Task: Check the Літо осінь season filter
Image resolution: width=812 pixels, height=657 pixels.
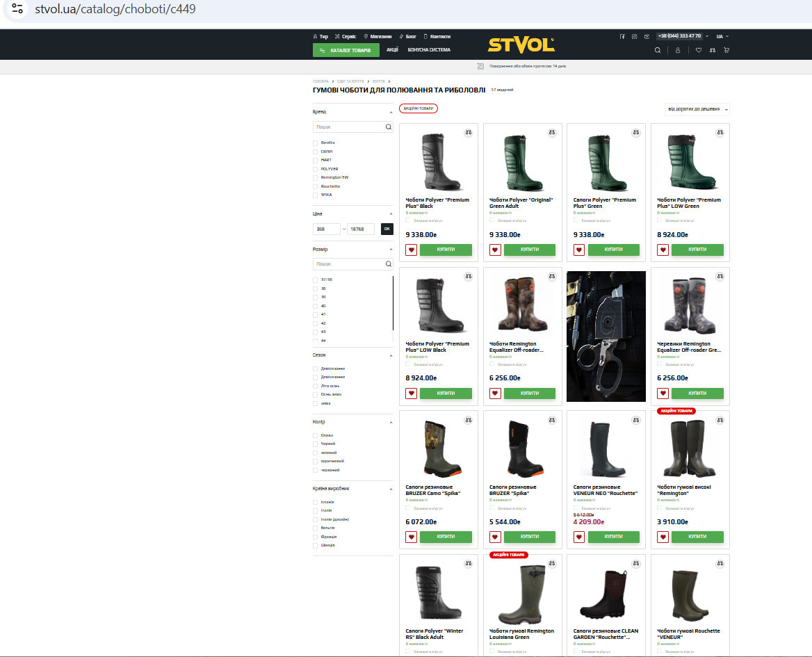Action: [316, 387]
